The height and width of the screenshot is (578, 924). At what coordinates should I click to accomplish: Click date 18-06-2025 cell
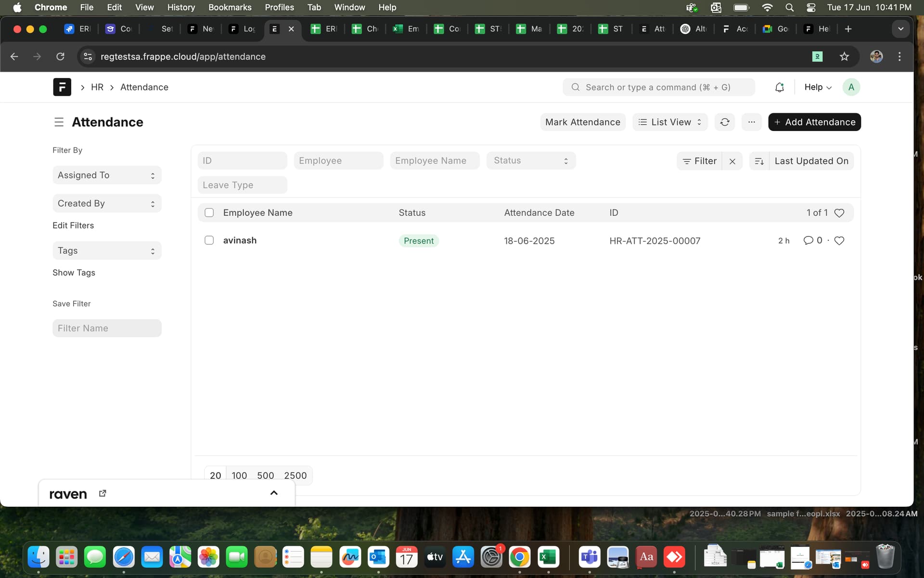[529, 241]
